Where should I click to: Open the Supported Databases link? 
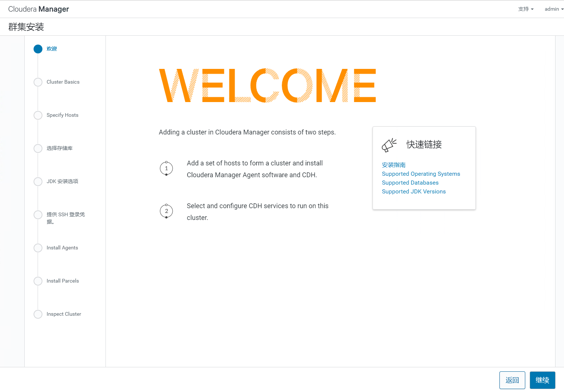[x=410, y=183]
